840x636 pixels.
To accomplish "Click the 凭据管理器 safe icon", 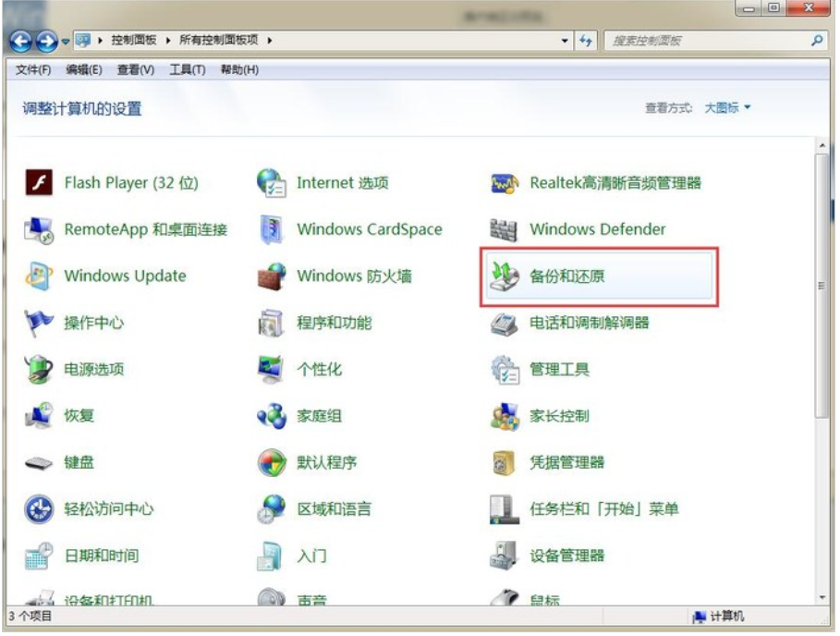I will point(505,463).
